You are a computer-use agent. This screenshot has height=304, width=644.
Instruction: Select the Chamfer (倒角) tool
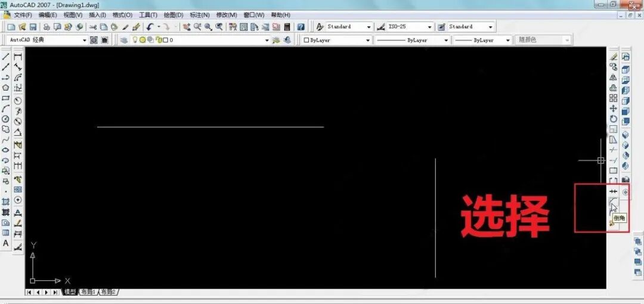tap(613, 201)
